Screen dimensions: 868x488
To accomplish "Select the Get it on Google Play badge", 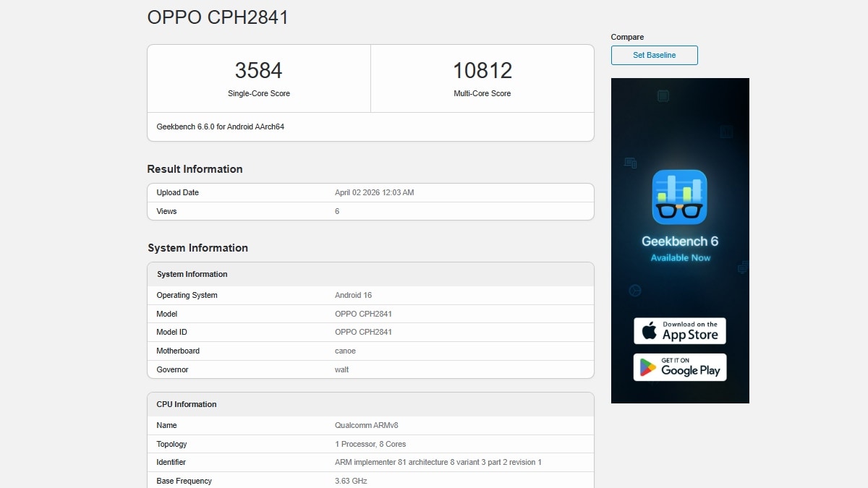I will (679, 367).
